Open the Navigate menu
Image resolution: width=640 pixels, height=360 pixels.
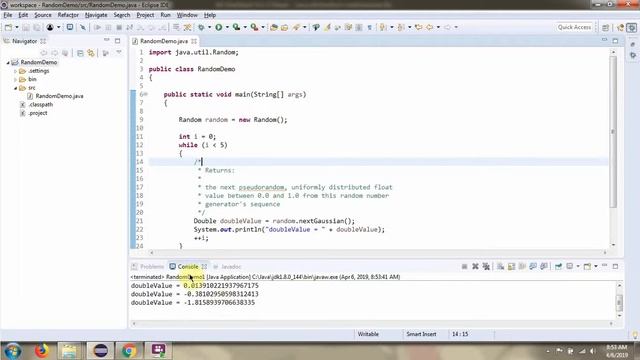[x=96, y=15]
